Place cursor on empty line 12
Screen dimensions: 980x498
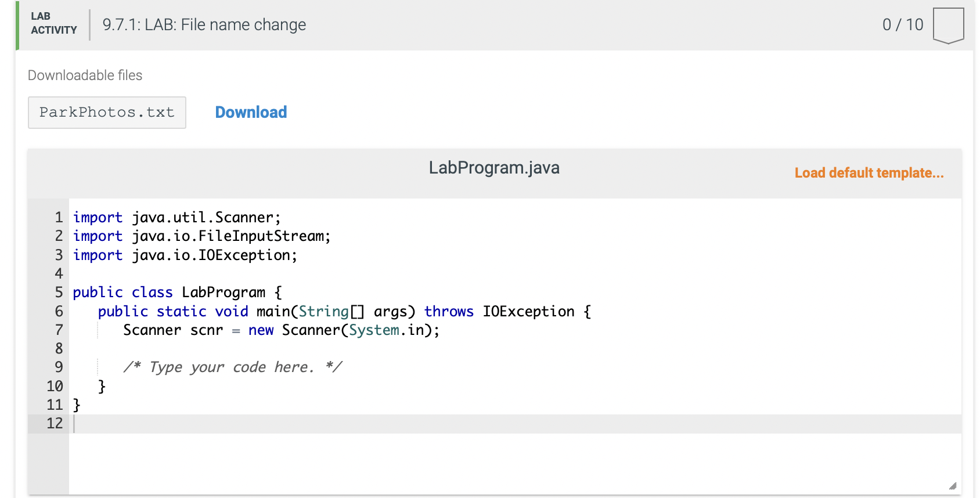515,424
